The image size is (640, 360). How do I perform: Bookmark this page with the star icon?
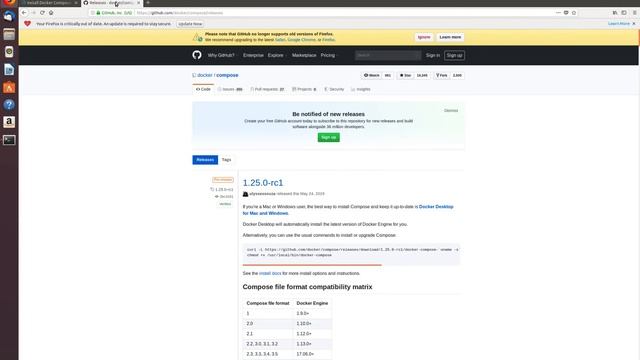(574, 13)
